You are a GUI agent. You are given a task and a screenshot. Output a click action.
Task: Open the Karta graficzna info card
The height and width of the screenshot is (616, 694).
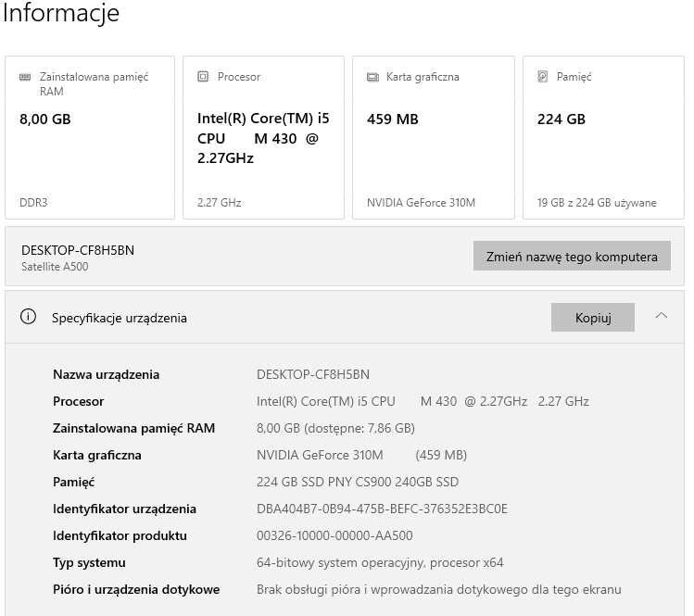click(x=433, y=137)
